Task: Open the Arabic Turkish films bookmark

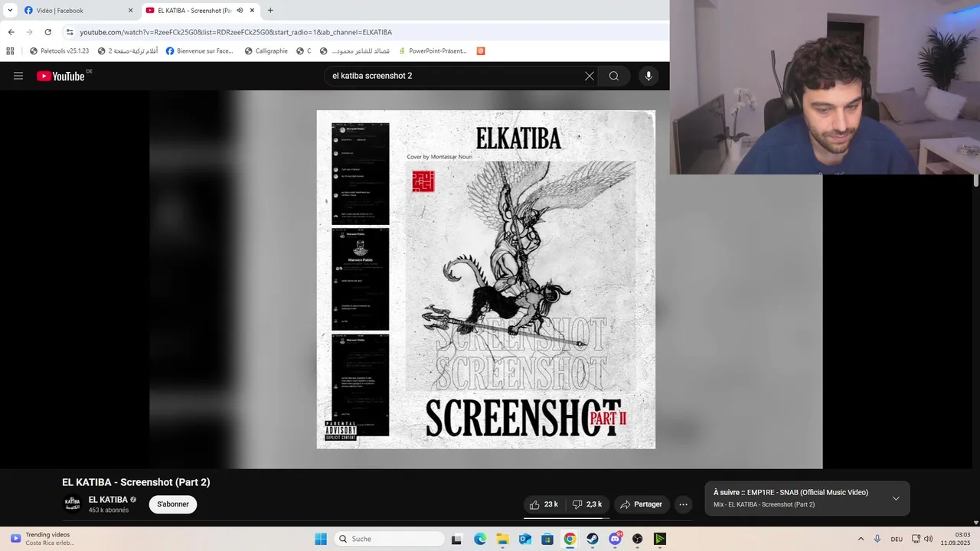Action: [128, 51]
